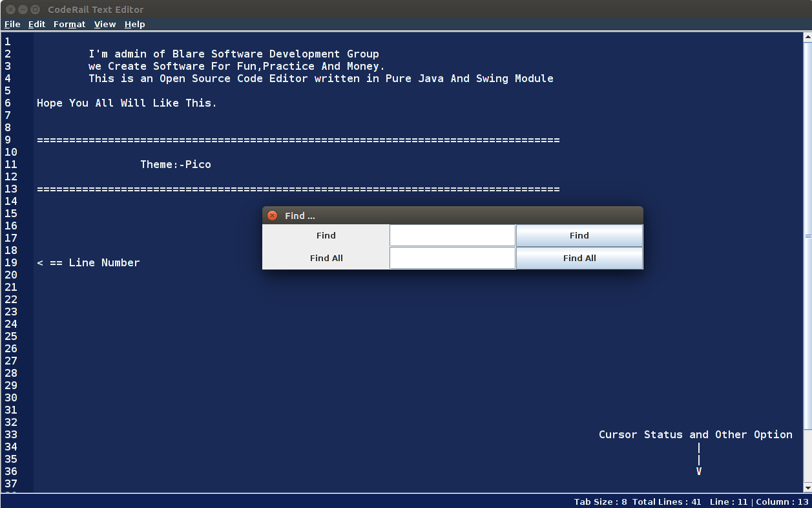Click the 'CodeRail Text Editor' title text
This screenshot has height=508, width=812.
(x=96, y=10)
